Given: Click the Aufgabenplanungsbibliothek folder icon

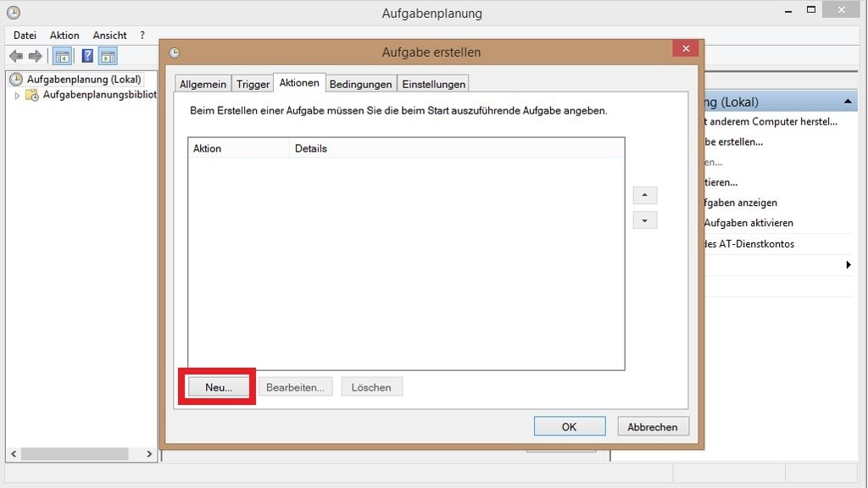Looking at the screenshot, I should [32, 95].
